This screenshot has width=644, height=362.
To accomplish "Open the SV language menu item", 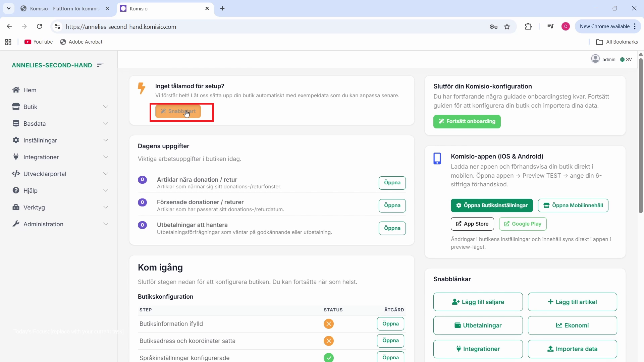I will click(626, 59).
